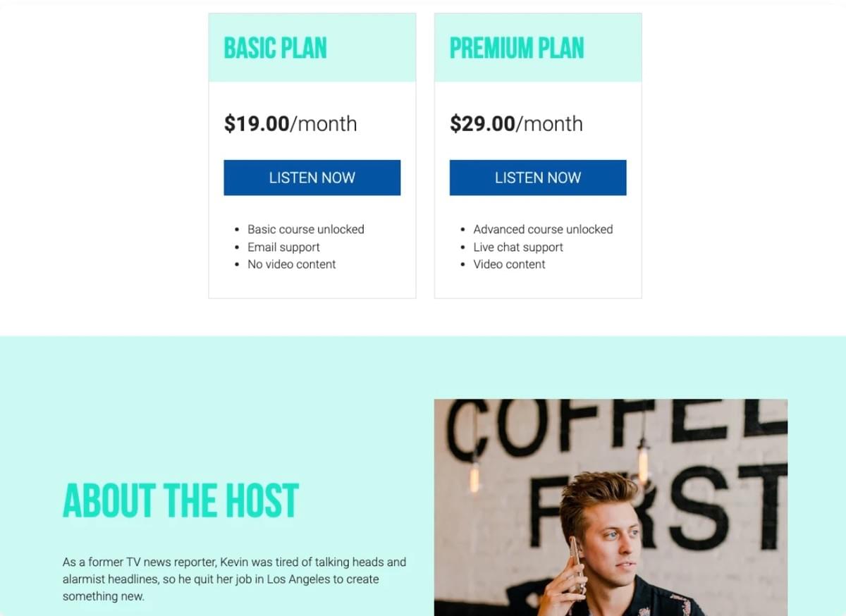Click the phone held by the host
Image resolution: width=846 pixels, height=616 pixels.
point(576,560)
